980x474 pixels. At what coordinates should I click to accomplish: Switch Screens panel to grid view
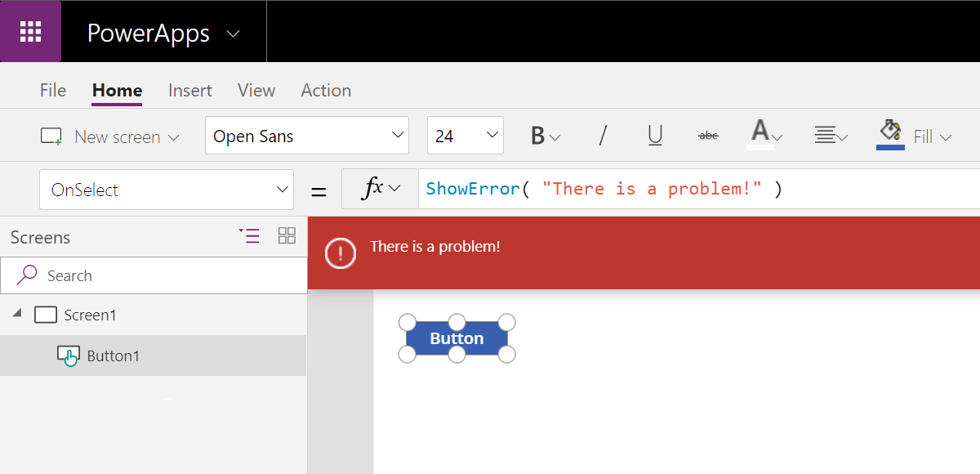coord(287,235)
